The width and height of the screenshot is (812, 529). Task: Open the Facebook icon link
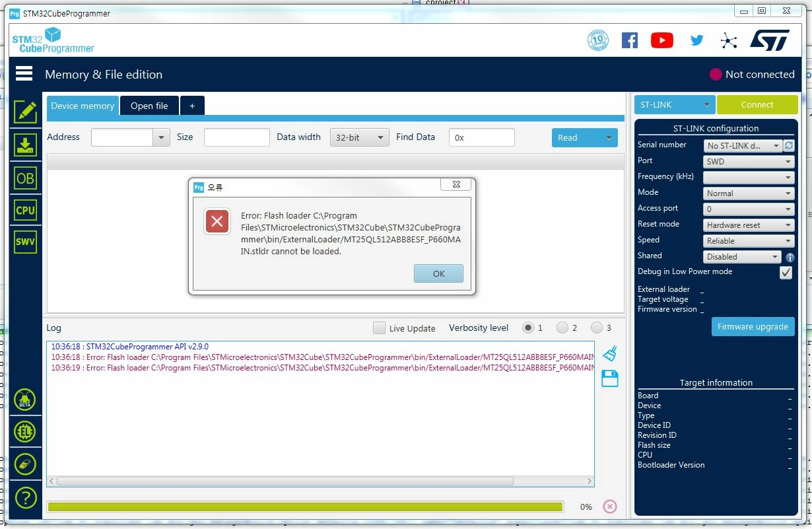(x=630, y=40)
